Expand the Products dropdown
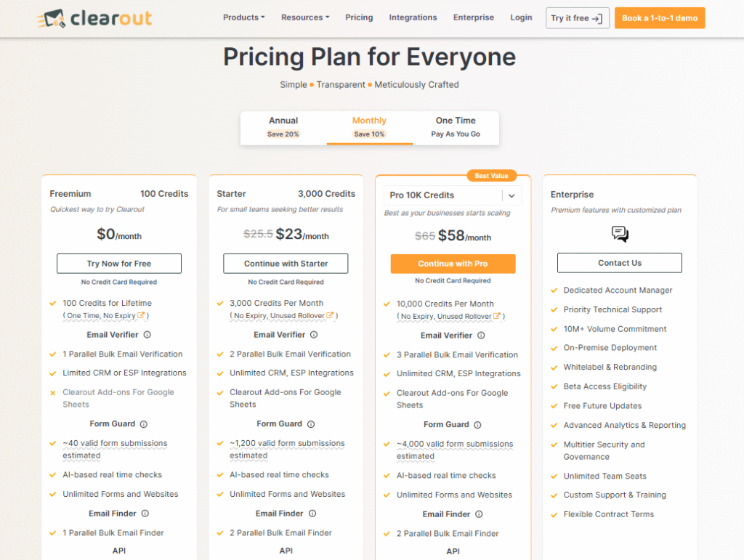The height and width of the screenshot is (560, 744). [x=243, y=17]
